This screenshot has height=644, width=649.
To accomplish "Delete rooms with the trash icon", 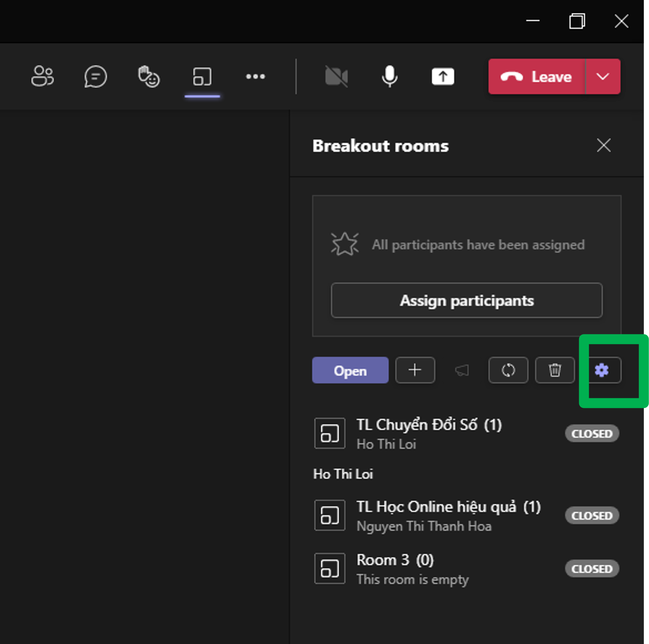I will pyautogui.click(x=555, y=370).
